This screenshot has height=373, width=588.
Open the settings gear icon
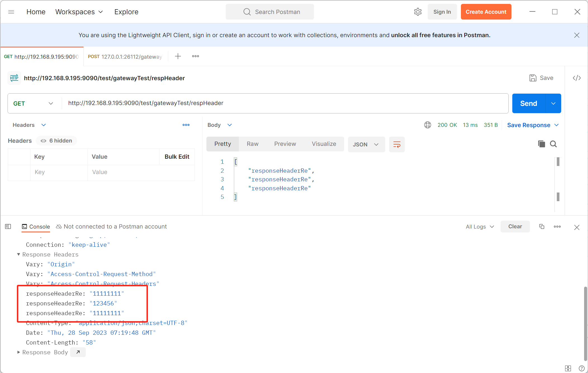click(x=418, y=12)
